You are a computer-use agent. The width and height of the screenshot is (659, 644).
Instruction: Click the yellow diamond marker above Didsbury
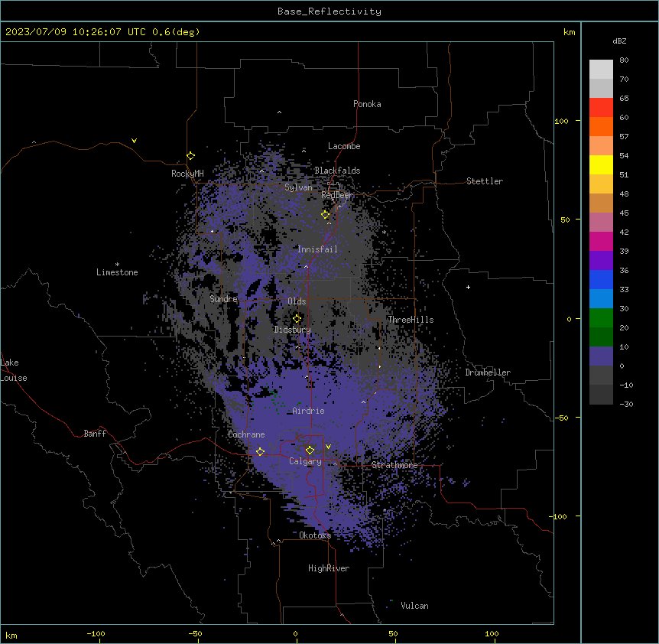tap(297, 319)
